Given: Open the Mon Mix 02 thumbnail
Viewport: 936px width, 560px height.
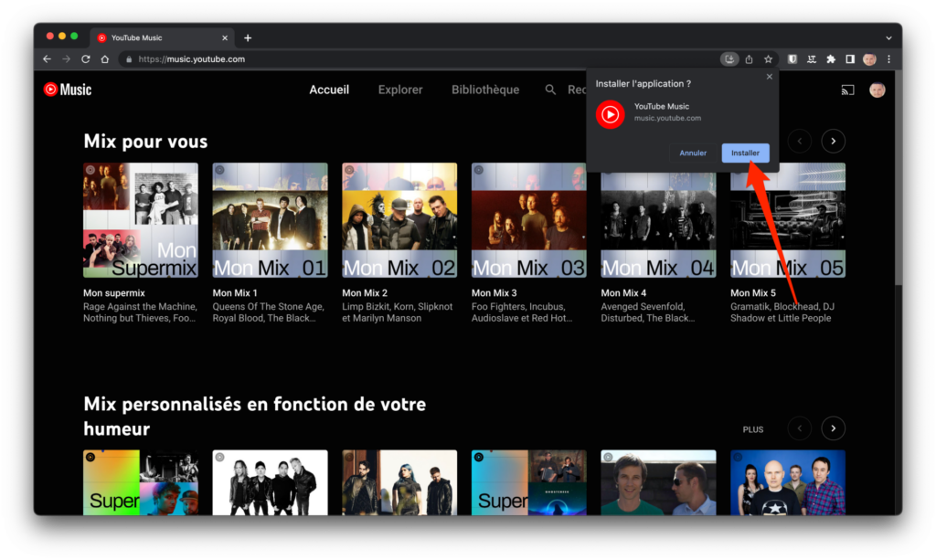Looking at the screenshot, I should pyautogui.click(x=399, y=220).
